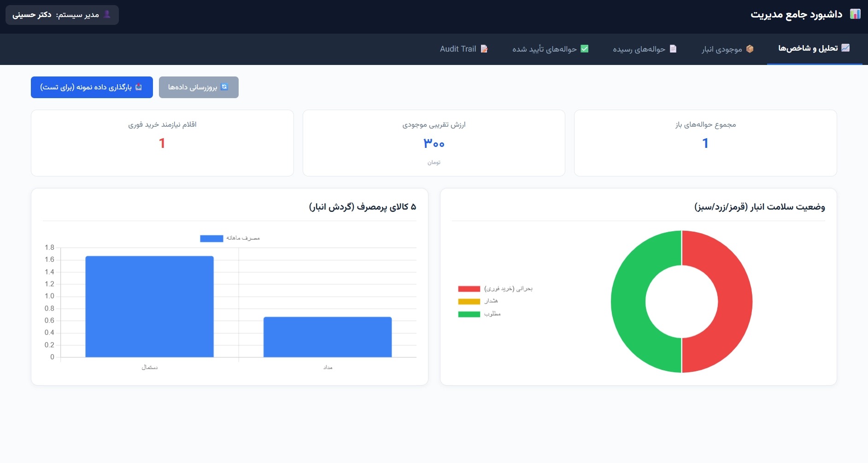Click the chart icon on تحلیل و شاخص‌ها tab
Image resolution: width=868 pixels, height=463 pixels.
(x=845, y=48)
